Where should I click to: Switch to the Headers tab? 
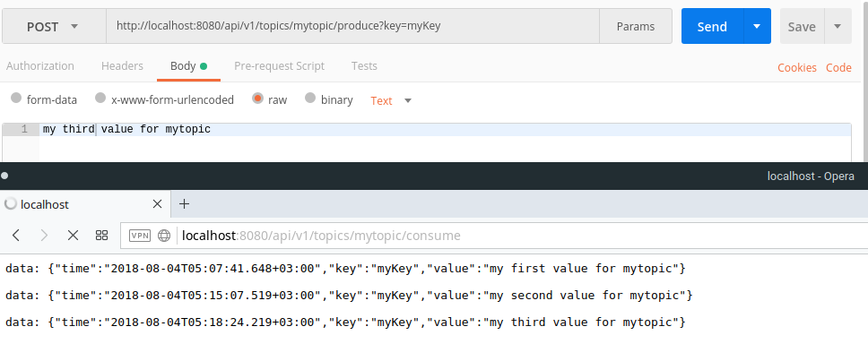122,66
